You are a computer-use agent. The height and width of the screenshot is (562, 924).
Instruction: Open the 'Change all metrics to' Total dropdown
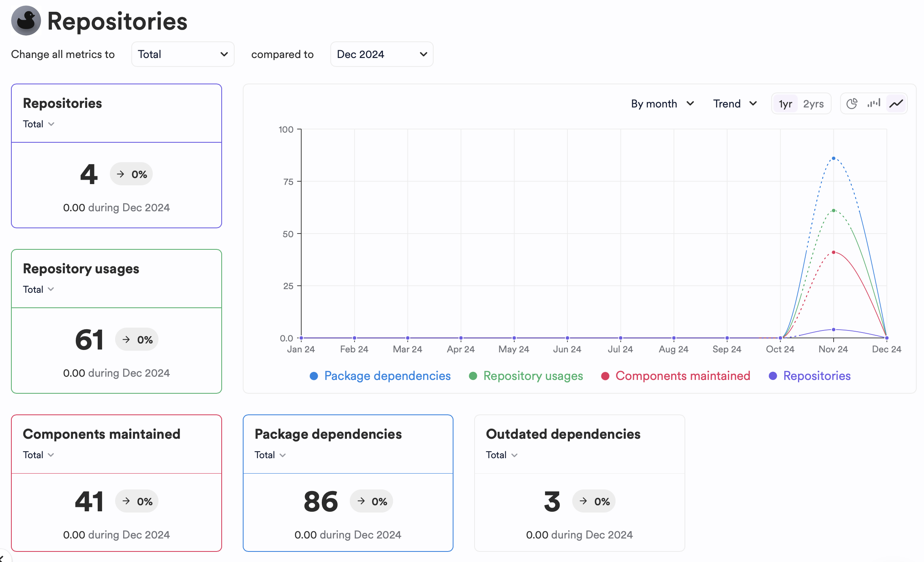coord(183,54)
